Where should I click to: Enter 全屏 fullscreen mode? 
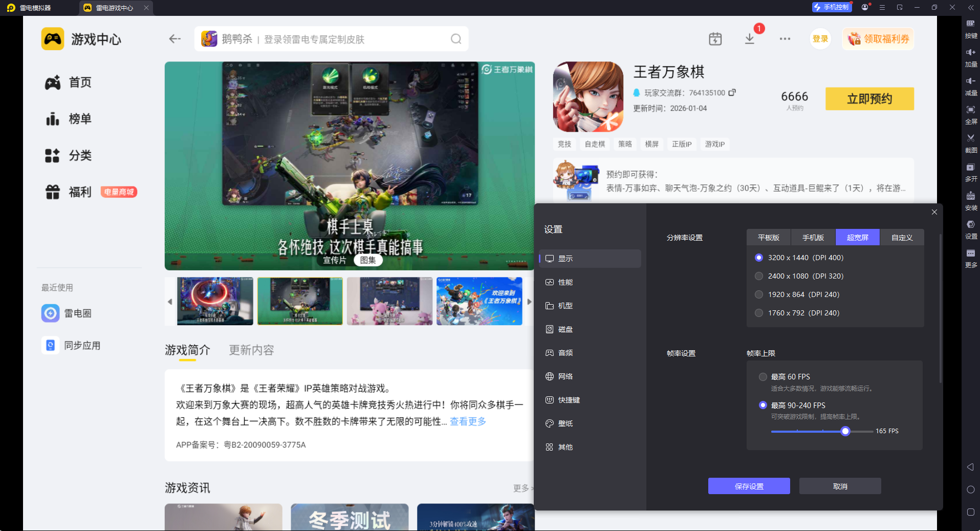(x=971, y=115)
